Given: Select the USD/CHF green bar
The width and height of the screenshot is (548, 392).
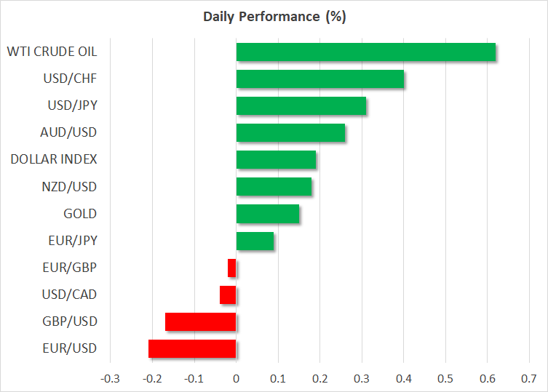Looking at the screenshot, I should [x=319, y=79].
